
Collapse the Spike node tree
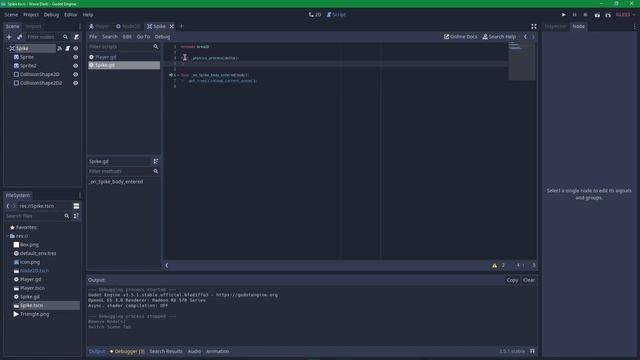point(7,48)
